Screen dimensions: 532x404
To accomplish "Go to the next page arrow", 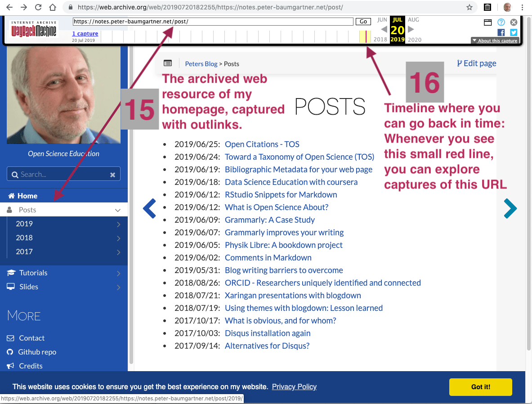I will [x=510, y=209].
